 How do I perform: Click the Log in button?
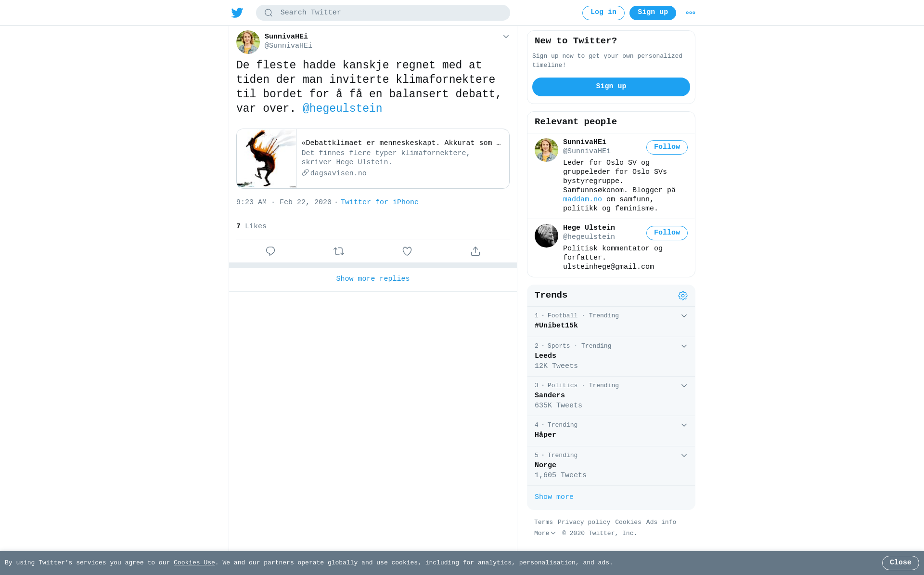[603, 13]
